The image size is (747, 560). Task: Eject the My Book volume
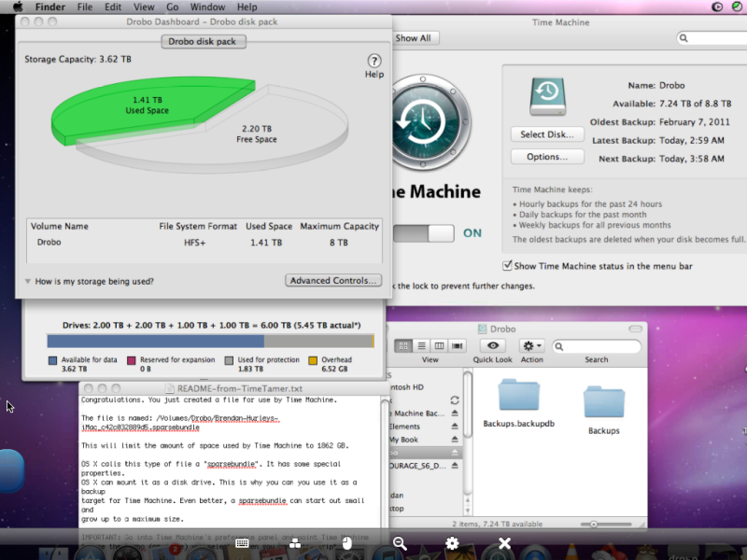click(x=455, y=439)
